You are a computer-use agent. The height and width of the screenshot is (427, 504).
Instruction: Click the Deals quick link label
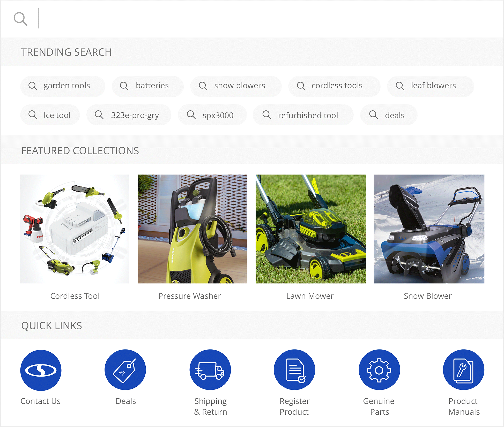[126, 401]
